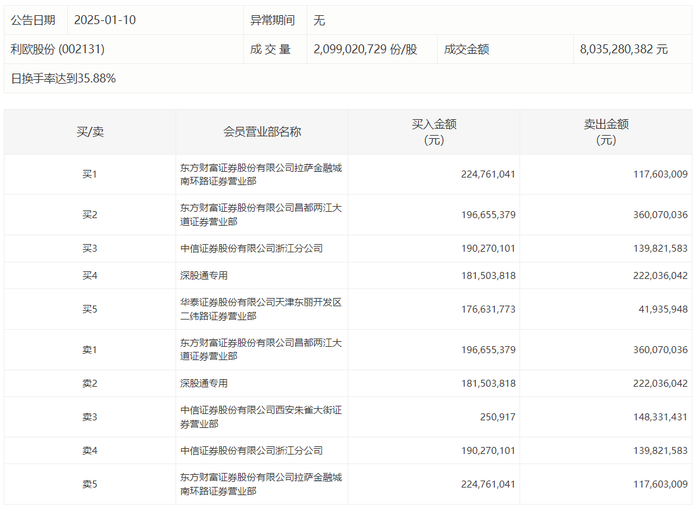Select volume 2,099,020,729 份/股
This screenshot has width=700, height=511.
(x=365, y=49)
